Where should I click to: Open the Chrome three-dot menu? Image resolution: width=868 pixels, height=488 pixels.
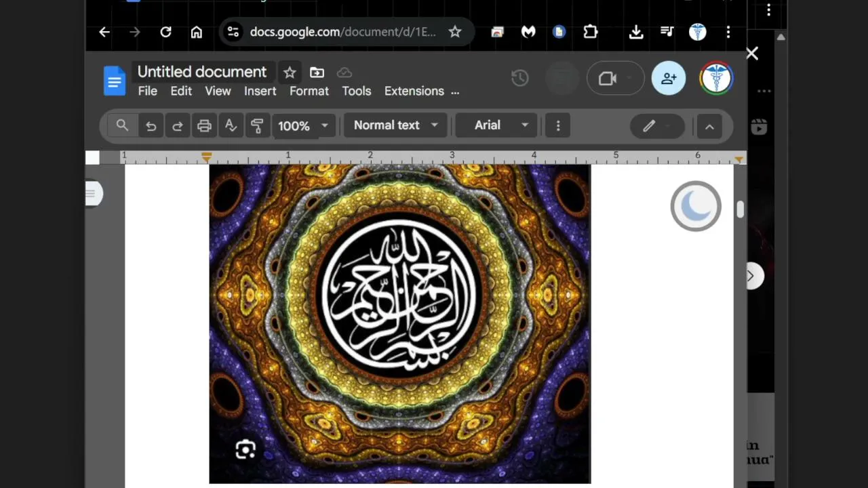[x=728, y=32]
